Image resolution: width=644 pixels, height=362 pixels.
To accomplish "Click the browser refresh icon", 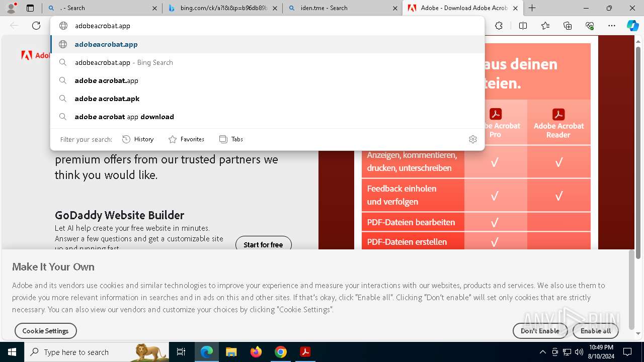I will click(36, 26).
